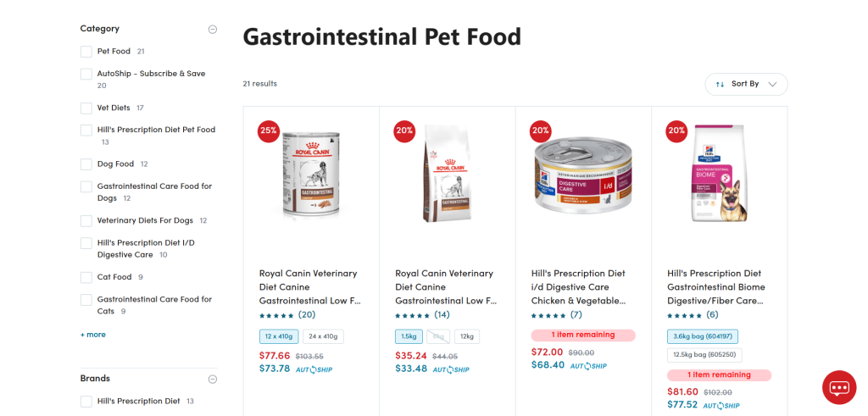Screen dimensions: 868x416
Task: Open the live chat bubble icon
Action: click(839, 387)
